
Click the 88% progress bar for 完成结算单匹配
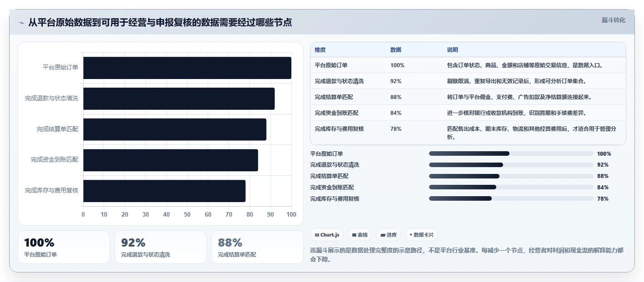(x=511, y=176)
